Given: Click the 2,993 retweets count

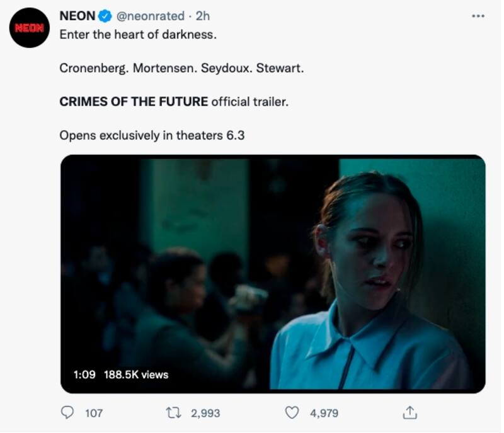Looking at the screenshot, I should [205, 413].
